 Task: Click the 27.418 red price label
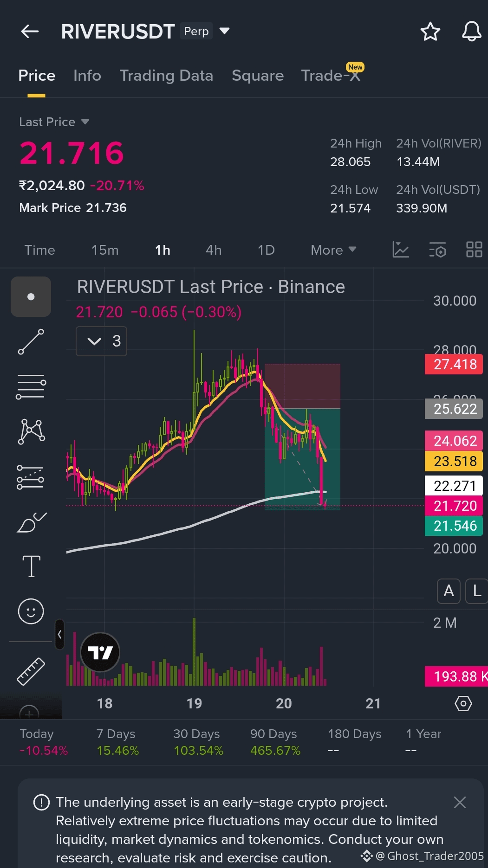(x=454, y=364)
